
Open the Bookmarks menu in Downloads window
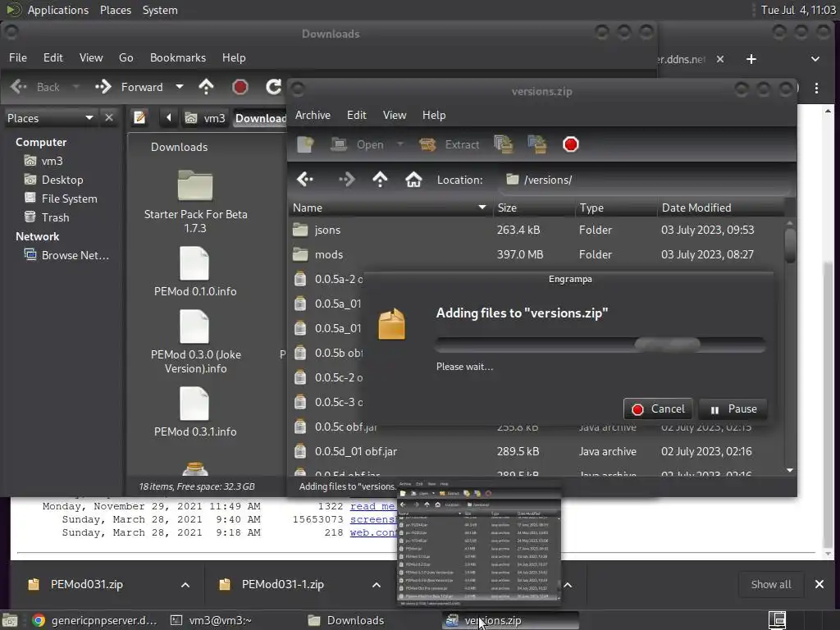(x=178, y=58)
